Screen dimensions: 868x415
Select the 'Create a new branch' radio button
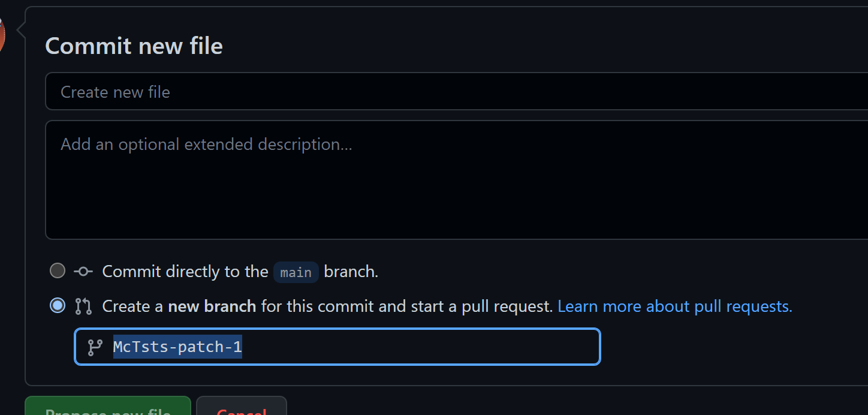coord(57,305)
